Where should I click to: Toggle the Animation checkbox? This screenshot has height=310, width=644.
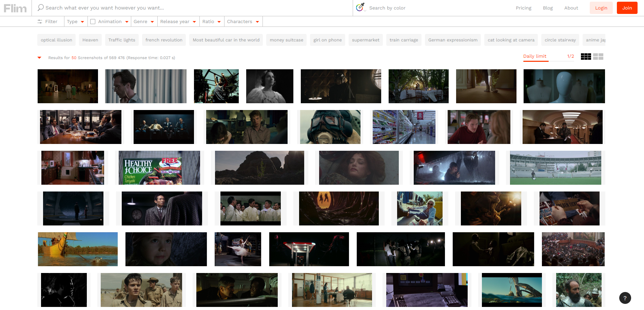tap(93, 21)
